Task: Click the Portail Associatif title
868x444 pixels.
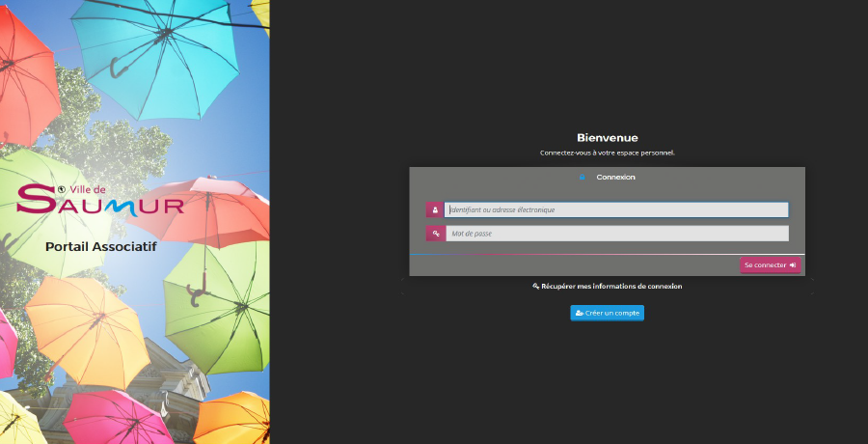Action: [100, 247]
